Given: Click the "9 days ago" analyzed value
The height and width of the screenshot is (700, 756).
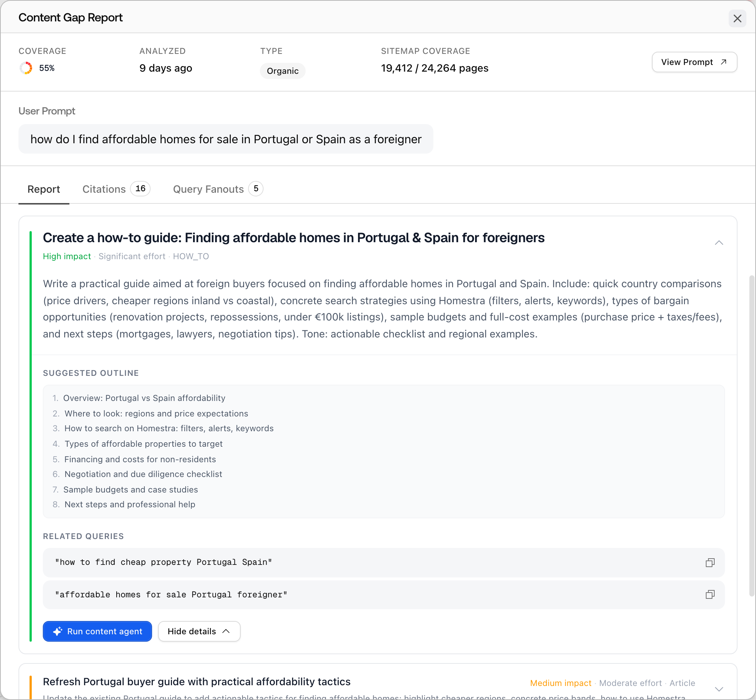Looking at the screenshot, I should pos(165,68).
